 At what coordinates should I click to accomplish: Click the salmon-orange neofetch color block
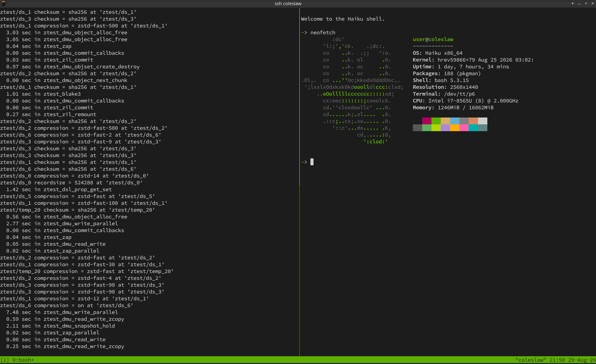pos(473,121)
